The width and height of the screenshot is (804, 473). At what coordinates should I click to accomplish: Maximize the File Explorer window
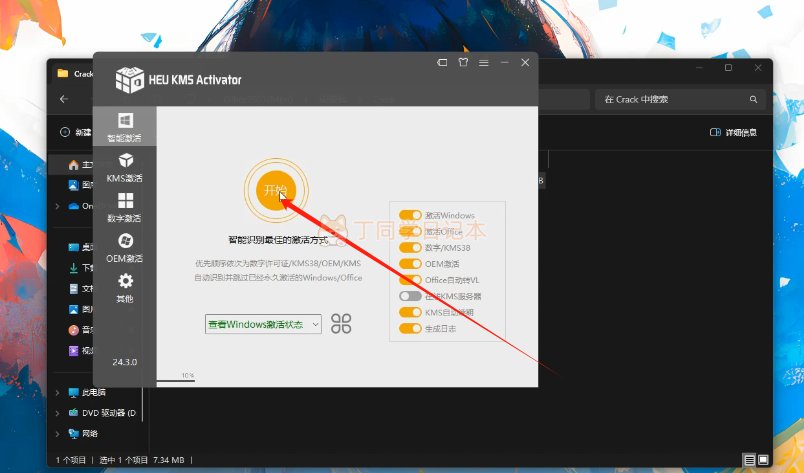pyautogui.click(x=728, y=68)
